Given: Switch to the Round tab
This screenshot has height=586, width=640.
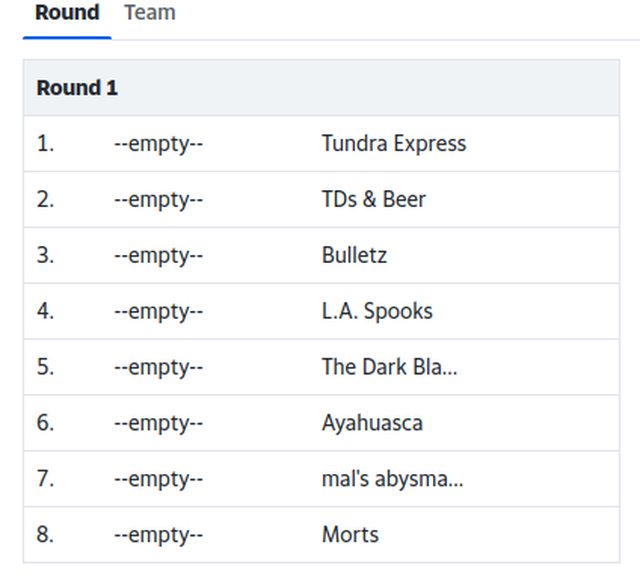Looking at the screenshot, I should [x=67, y=13].
